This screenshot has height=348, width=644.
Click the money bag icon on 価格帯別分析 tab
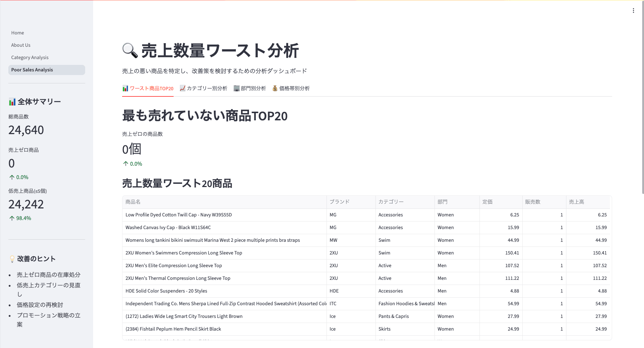[x=275, y=88]
